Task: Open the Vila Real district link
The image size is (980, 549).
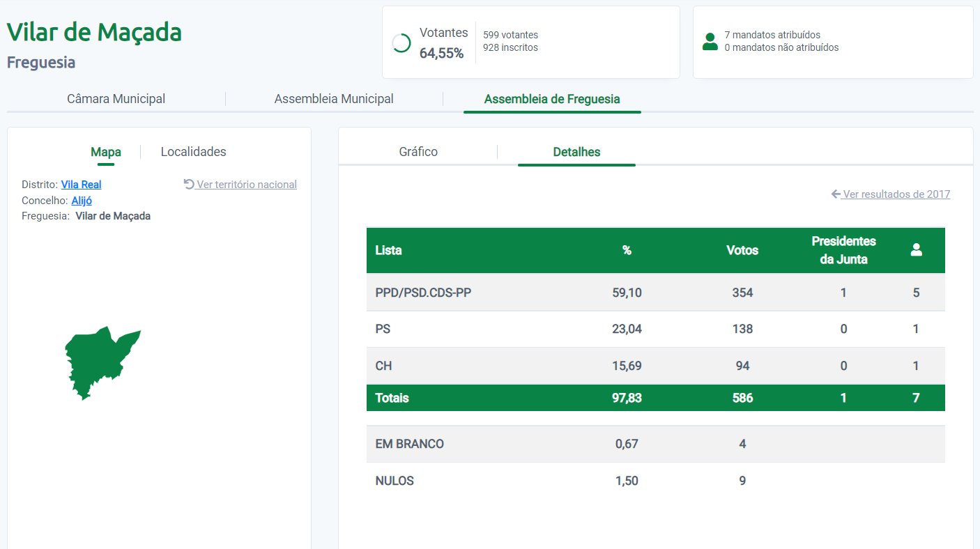Action: [x=81, y=185]
